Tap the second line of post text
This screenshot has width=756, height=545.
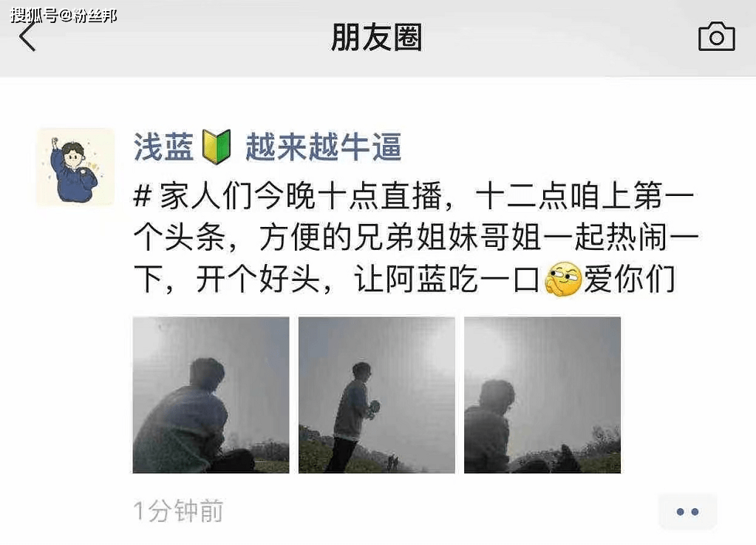(415, 238)
